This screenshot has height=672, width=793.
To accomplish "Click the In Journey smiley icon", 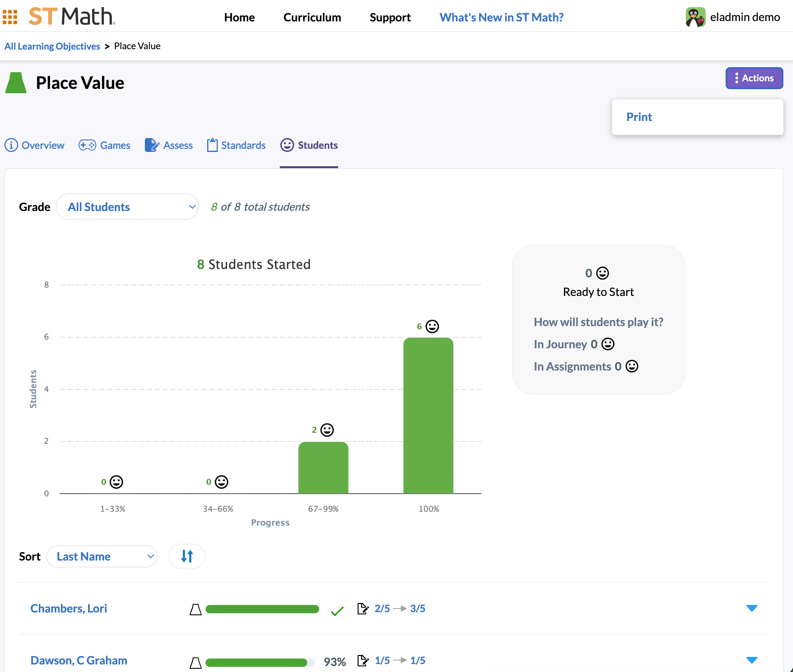I will click(x=608, y=344).
